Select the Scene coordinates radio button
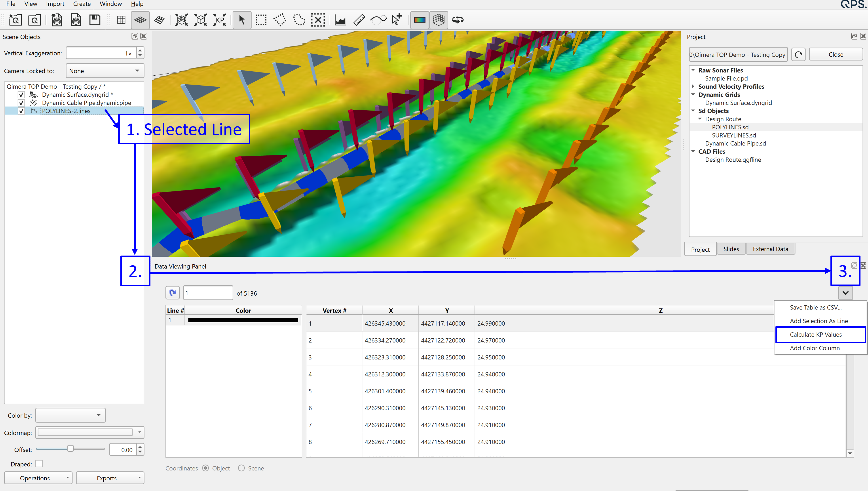The height and width of the screenshot is (491, 868). coord(241,468)
